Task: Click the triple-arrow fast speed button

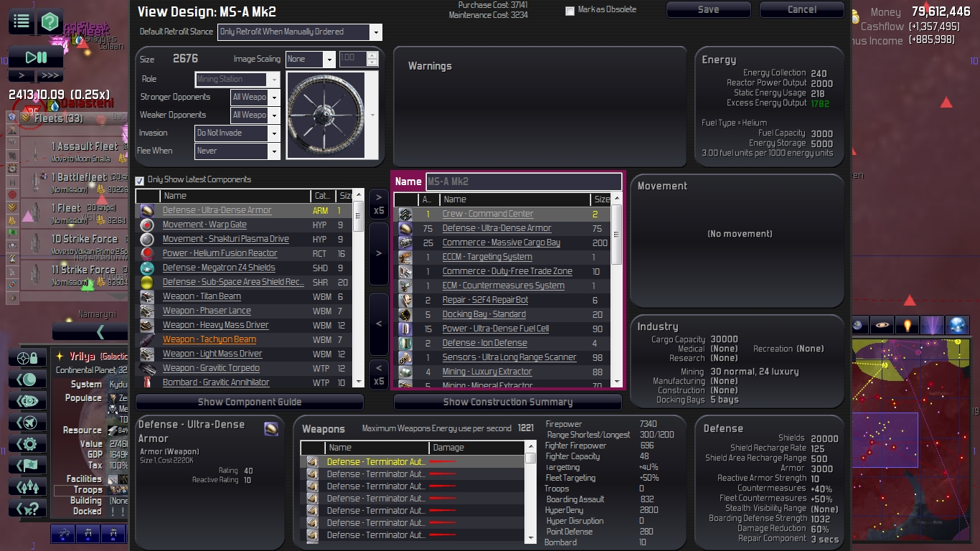Action: pyautogui.click(x=50, y=75)
